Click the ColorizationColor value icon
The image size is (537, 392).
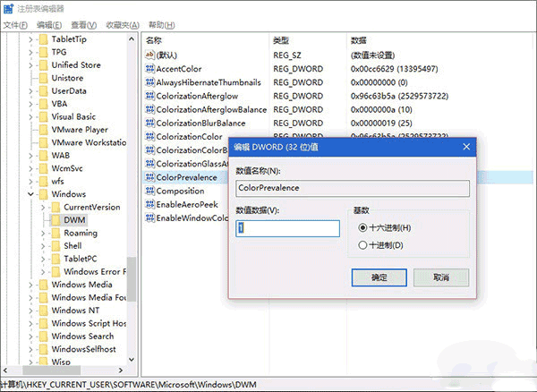[x=149, y=136]
